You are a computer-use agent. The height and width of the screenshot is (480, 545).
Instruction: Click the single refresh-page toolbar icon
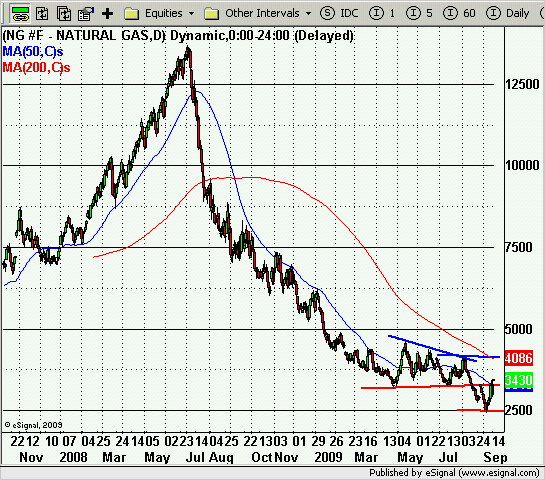pos(42,14)
